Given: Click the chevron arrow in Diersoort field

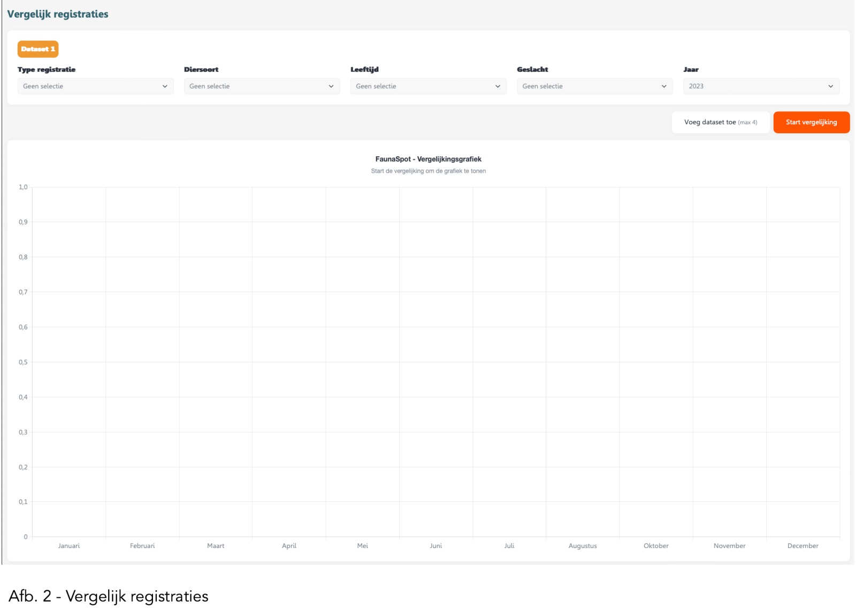Looking at the screenshot, I should (x=331, y=86).
